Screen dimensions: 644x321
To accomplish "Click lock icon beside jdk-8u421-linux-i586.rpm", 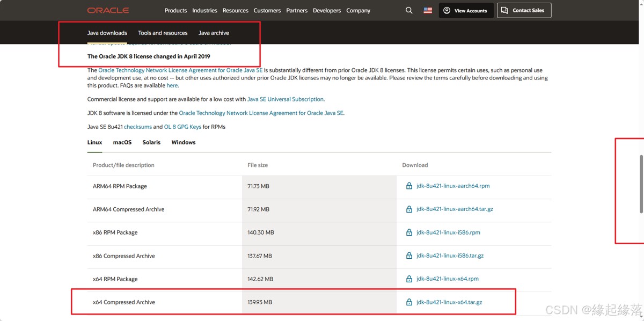I will [409, 232].
